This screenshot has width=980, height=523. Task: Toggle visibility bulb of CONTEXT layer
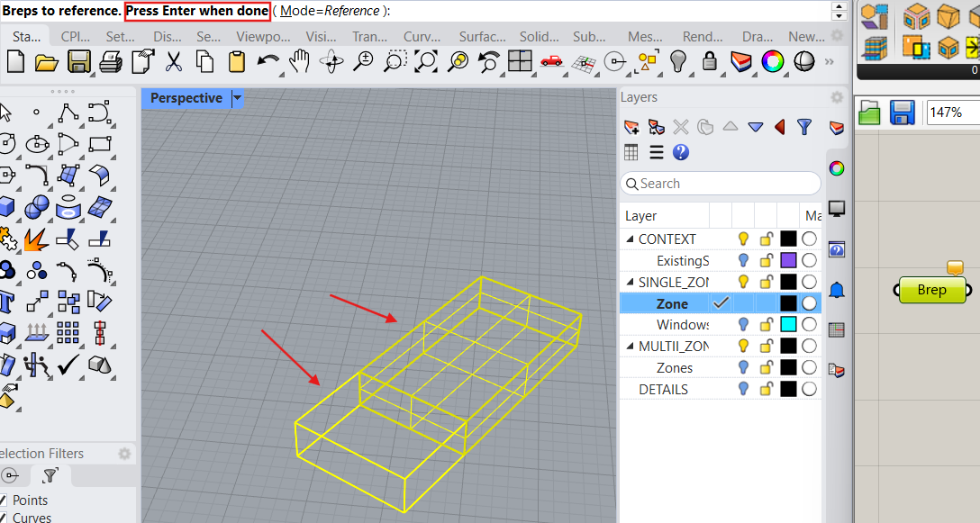(x=743, y=239)
